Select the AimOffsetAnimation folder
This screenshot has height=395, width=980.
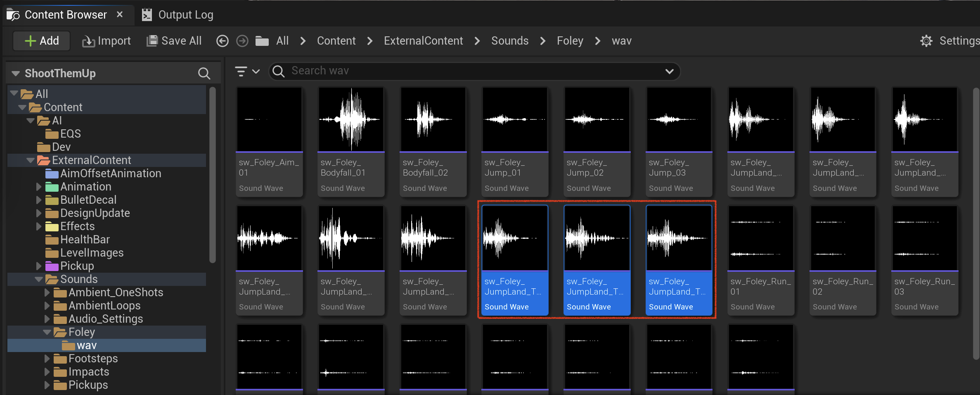click(x=107, y=174)
